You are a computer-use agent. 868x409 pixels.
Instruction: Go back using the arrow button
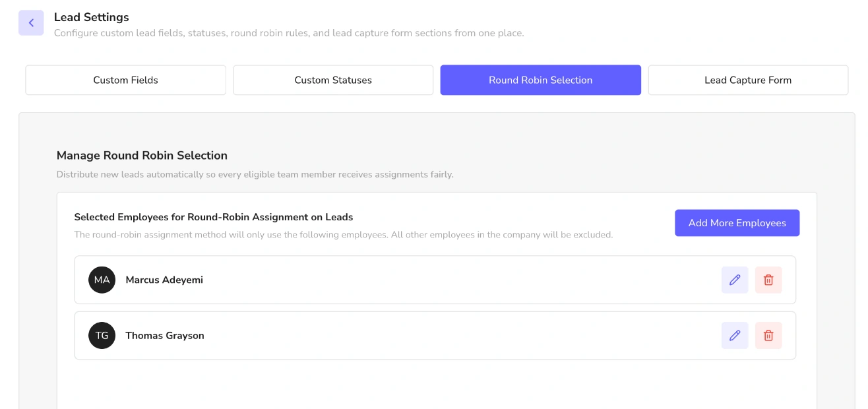[31, 23]
